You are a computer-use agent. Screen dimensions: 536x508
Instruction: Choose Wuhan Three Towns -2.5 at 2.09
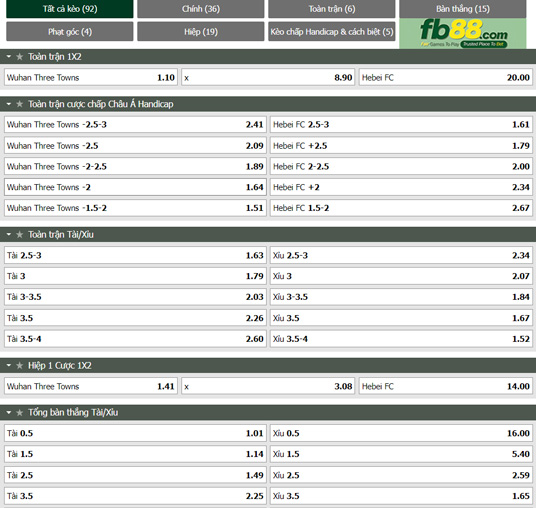pos(135,146)
